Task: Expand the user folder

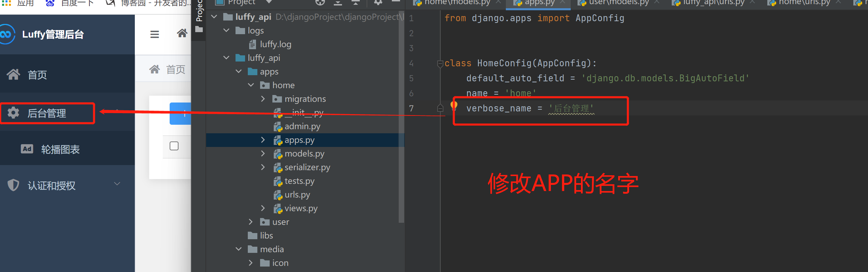Action: (x=251, y=222)
